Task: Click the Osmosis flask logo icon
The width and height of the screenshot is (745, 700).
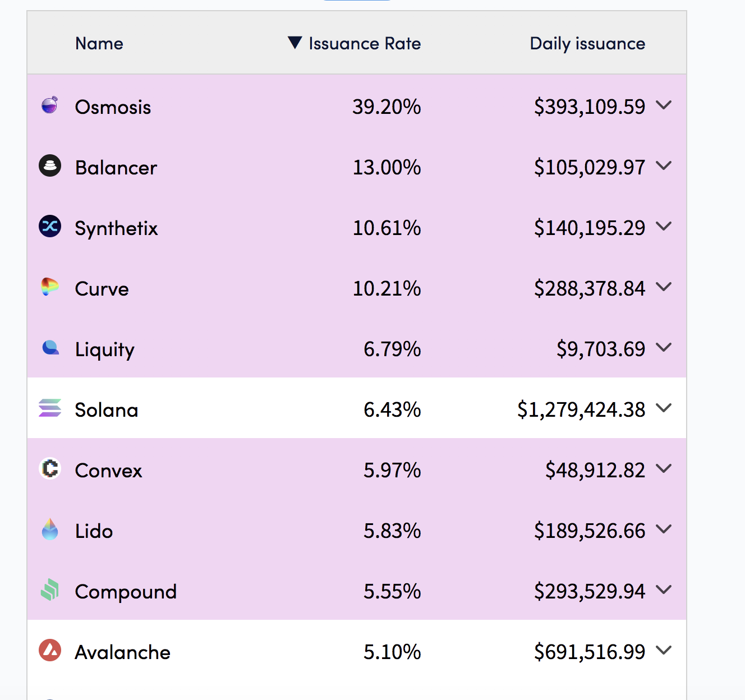Action: (x=50, y=105)
